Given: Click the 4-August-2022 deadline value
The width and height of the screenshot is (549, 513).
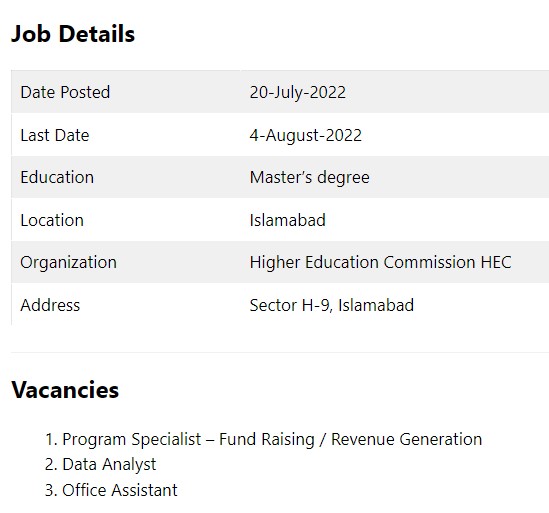Looking at the screenshot, I should coord(306,136).
